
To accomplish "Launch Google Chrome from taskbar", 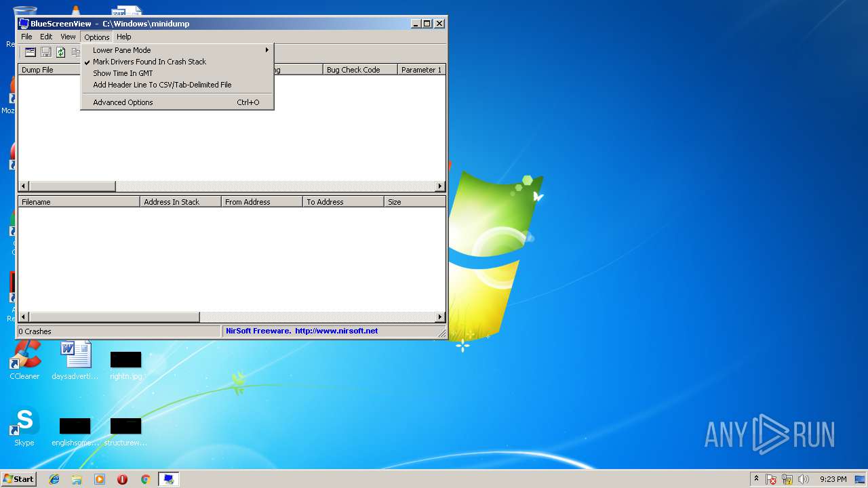I will click(x=145, y=479).
